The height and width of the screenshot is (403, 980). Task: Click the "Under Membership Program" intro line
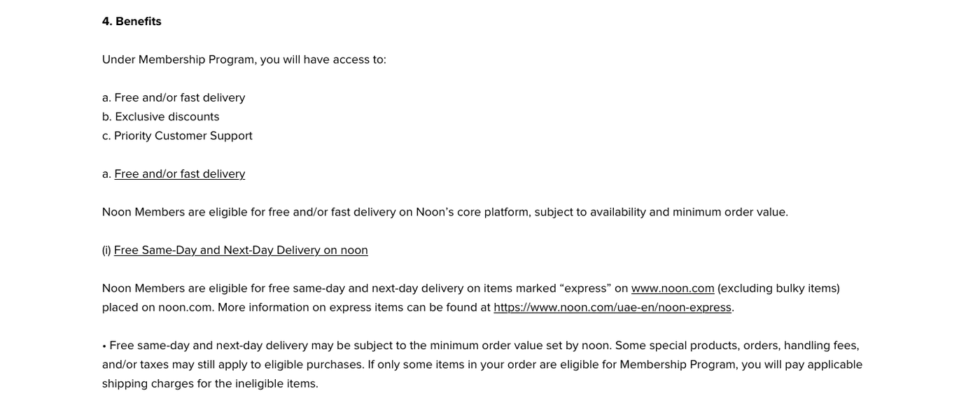pyautogui.click(x=244, y=59)
